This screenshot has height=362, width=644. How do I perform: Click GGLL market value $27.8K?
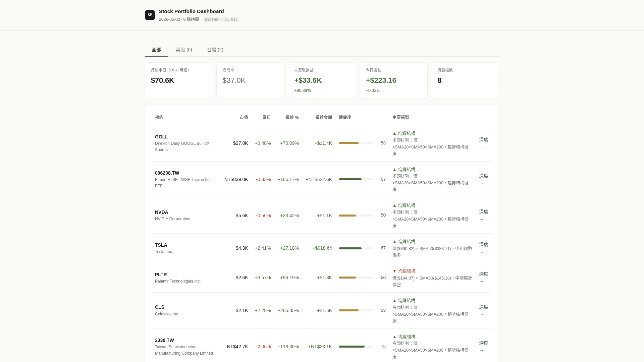[x=240, y=143]
